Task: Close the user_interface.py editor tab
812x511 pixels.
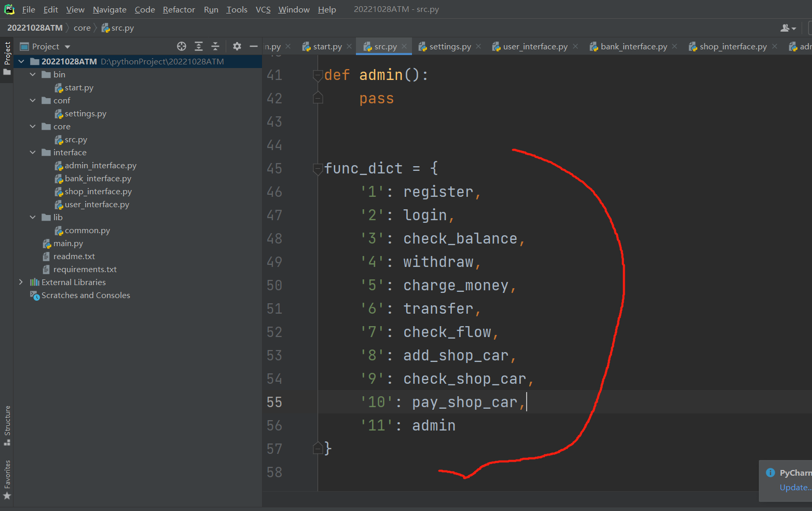Action: [575, 46]
